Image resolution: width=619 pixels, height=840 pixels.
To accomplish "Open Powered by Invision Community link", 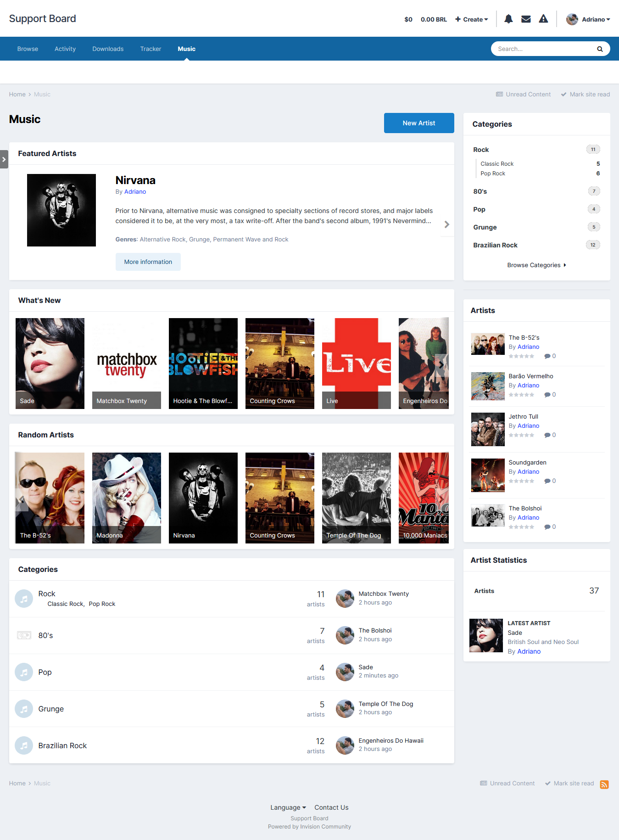I will [309, 827].
